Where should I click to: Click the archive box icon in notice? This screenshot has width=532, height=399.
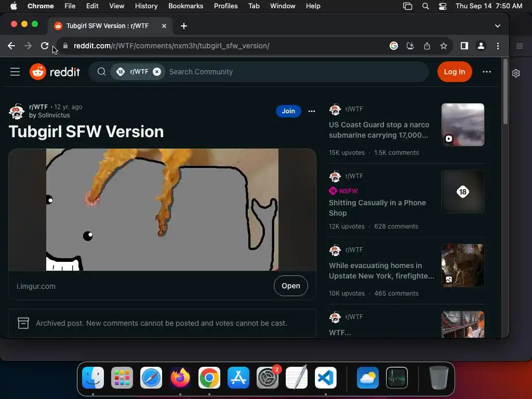[x=23, y=323]
